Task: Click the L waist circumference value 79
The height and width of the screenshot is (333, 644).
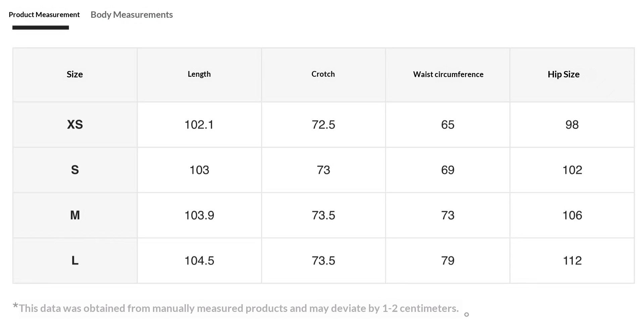Action: [x=448, y=260]
